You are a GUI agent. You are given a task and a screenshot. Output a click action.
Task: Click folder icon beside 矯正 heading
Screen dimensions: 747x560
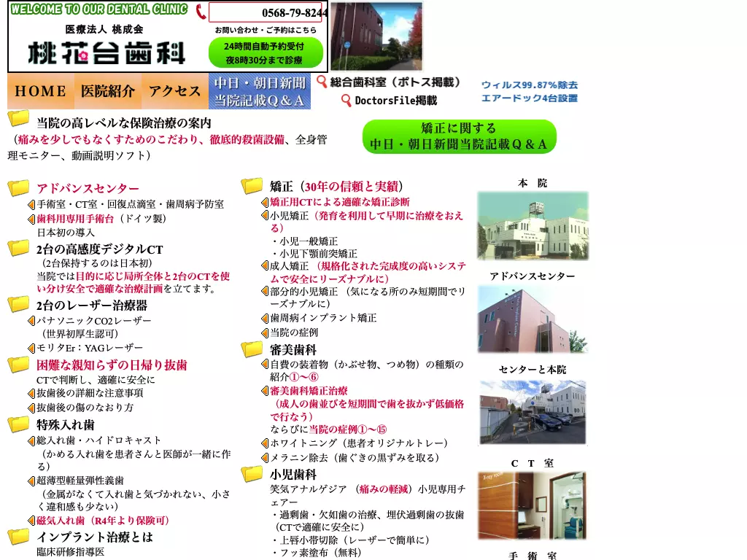coord(252,186)
